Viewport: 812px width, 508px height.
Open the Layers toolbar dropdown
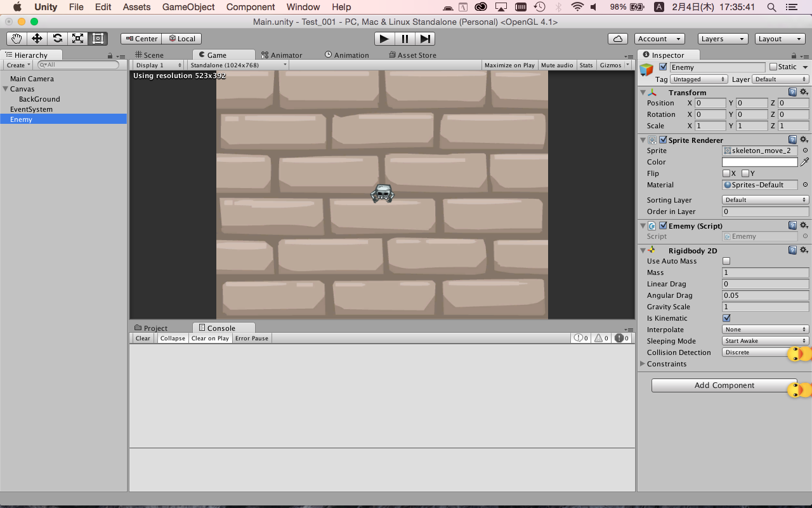pyautogui.click(x=723, y=39)
